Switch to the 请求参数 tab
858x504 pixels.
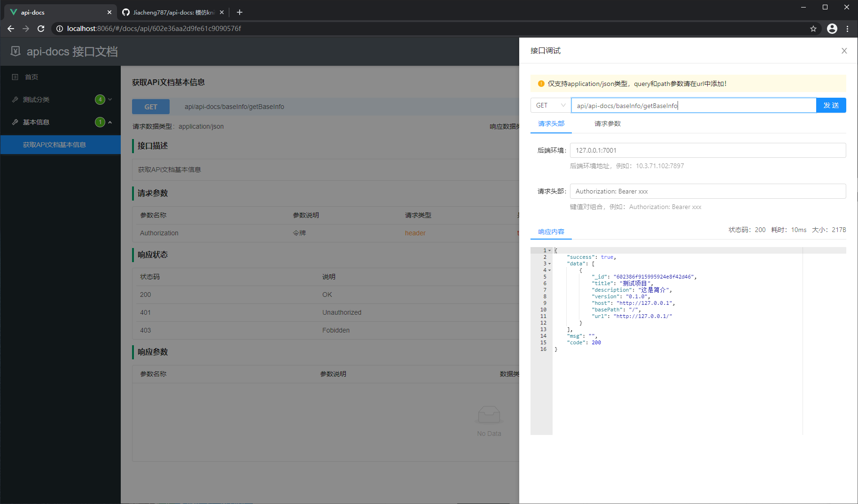tap(608, 124)
